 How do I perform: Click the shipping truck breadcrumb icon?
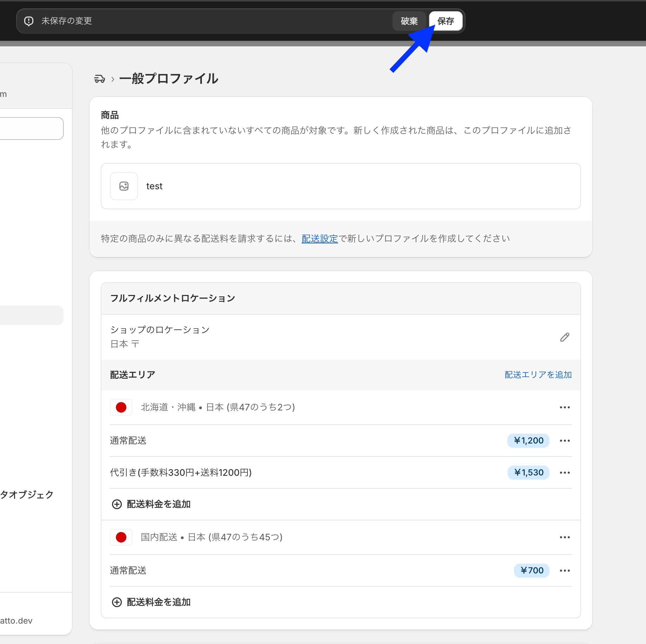tap(99, 79)
